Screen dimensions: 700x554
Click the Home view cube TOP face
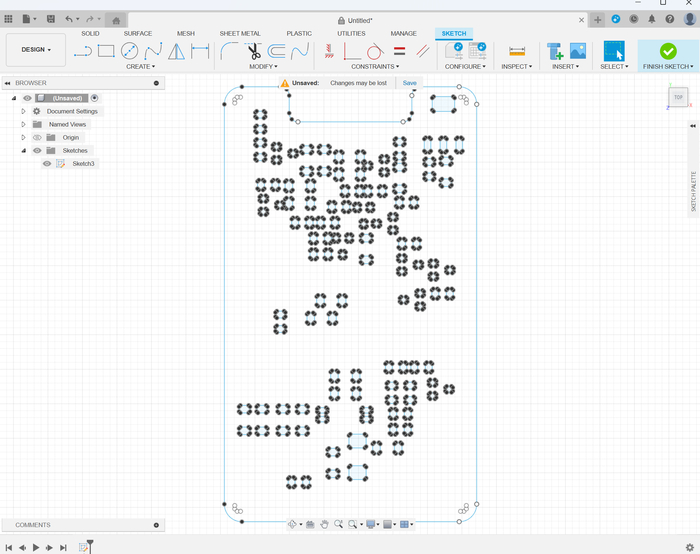pyautogui.click(x=678, y=97)
